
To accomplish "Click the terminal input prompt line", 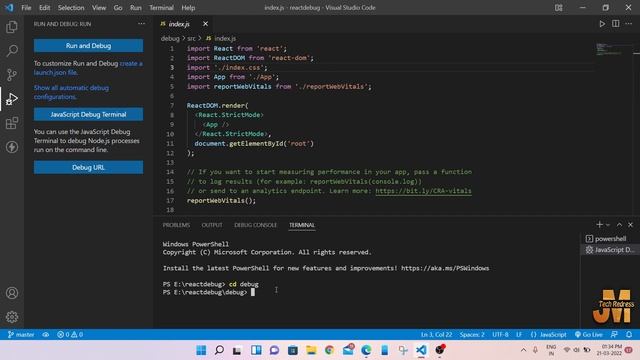I will point(208,292).
